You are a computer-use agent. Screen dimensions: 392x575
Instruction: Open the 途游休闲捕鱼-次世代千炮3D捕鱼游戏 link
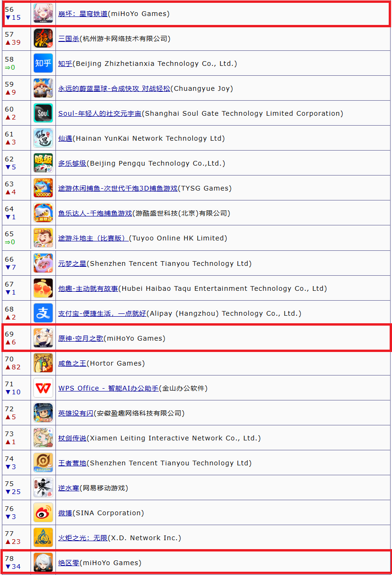coord(118,188)
